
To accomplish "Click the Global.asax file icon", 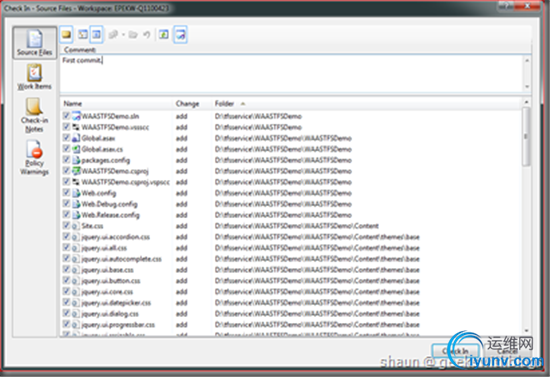I will (76, 138).
